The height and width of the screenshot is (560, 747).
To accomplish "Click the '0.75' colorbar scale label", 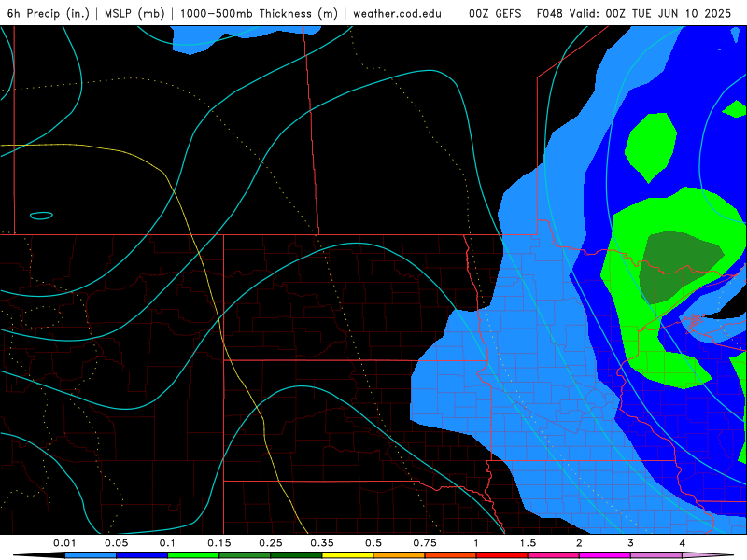I will (x=425, y=543).
